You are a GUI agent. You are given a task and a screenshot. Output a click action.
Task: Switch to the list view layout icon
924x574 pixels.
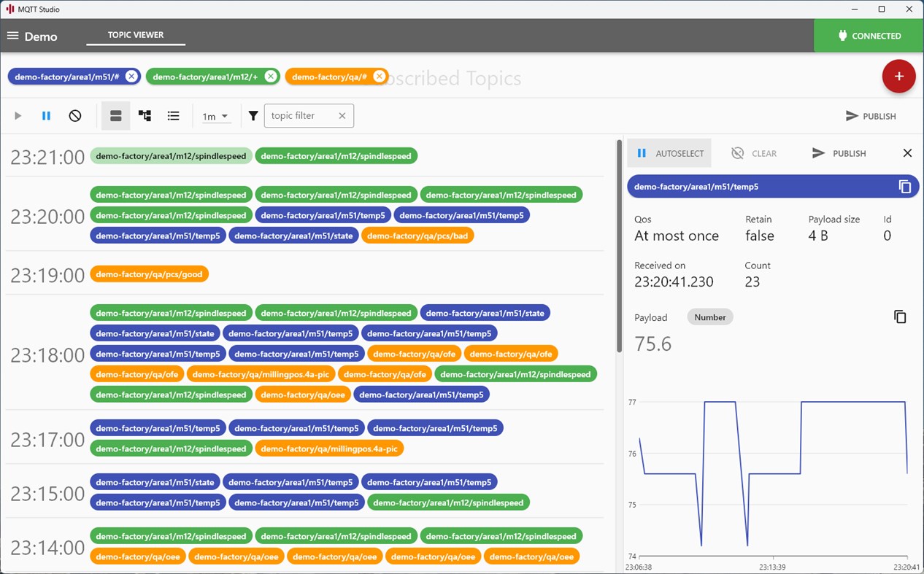click(x=173, y=116)
